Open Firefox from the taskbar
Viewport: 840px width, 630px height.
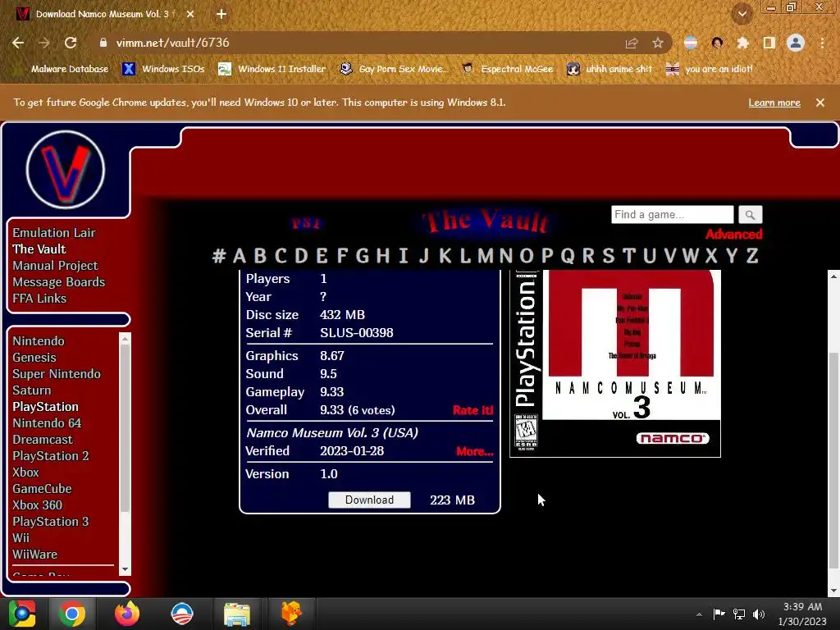coord(127,614)
